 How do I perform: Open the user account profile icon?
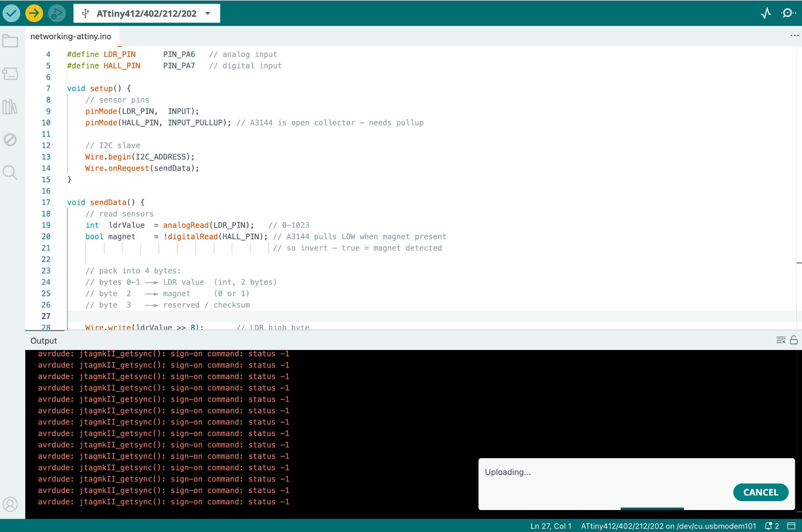point(10,504)
